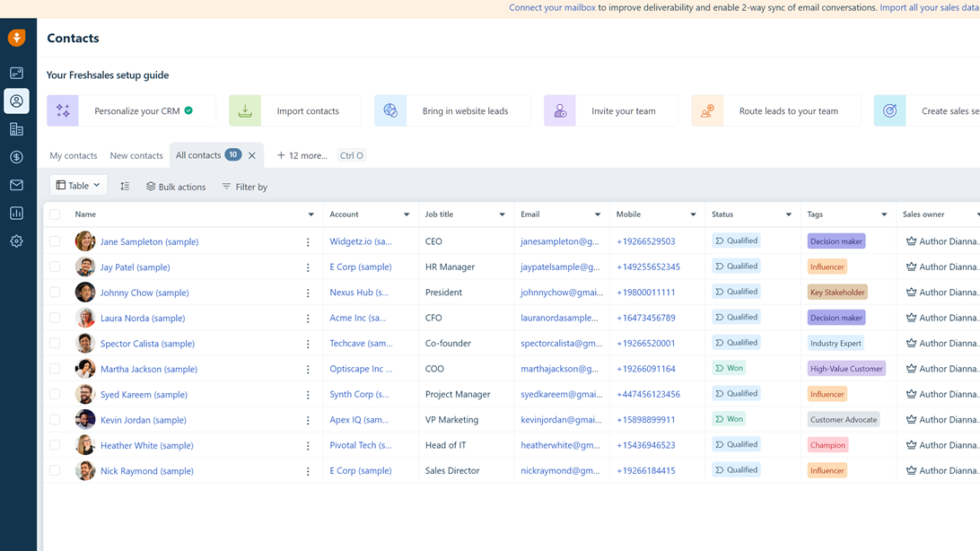Click the Import contacts download icon

click(245, 110)
